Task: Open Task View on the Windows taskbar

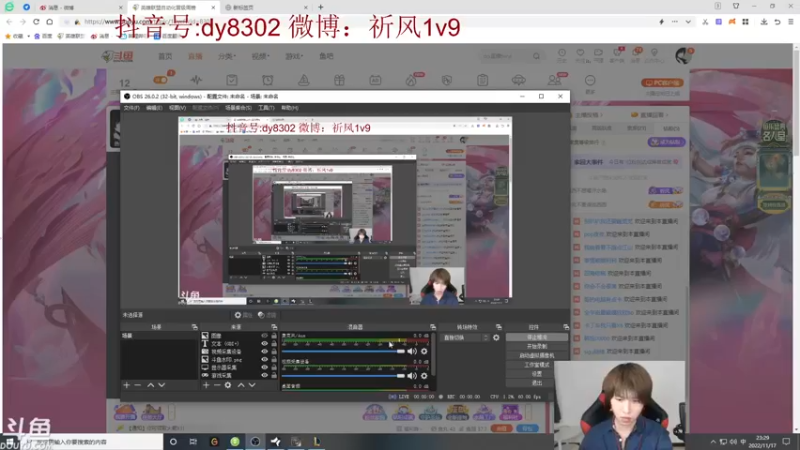Action: pos(193,441)
